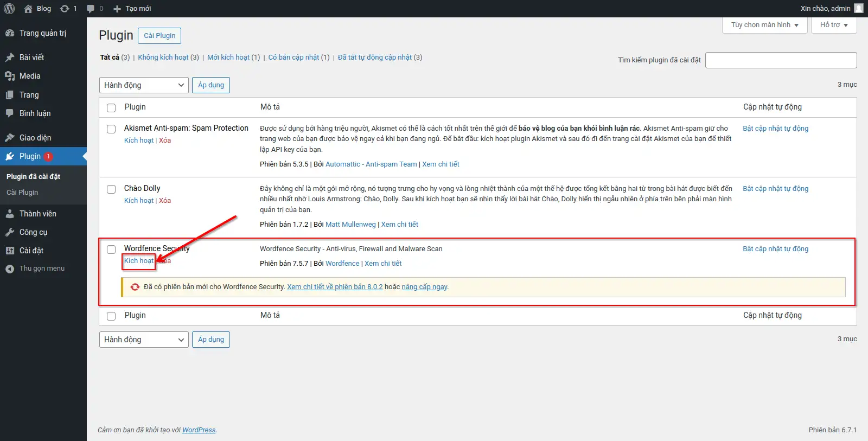The height and width of the screenshot is (441, 868).
Task: Click the updates refresh icon
Action: (65, 9)
